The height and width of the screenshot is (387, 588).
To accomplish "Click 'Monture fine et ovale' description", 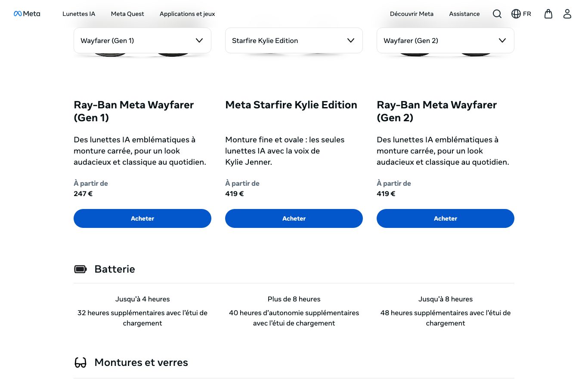I will (285, 151).
